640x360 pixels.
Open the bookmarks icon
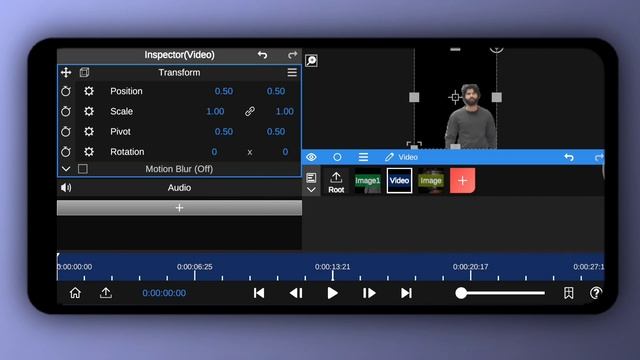(x=569, y=293)
